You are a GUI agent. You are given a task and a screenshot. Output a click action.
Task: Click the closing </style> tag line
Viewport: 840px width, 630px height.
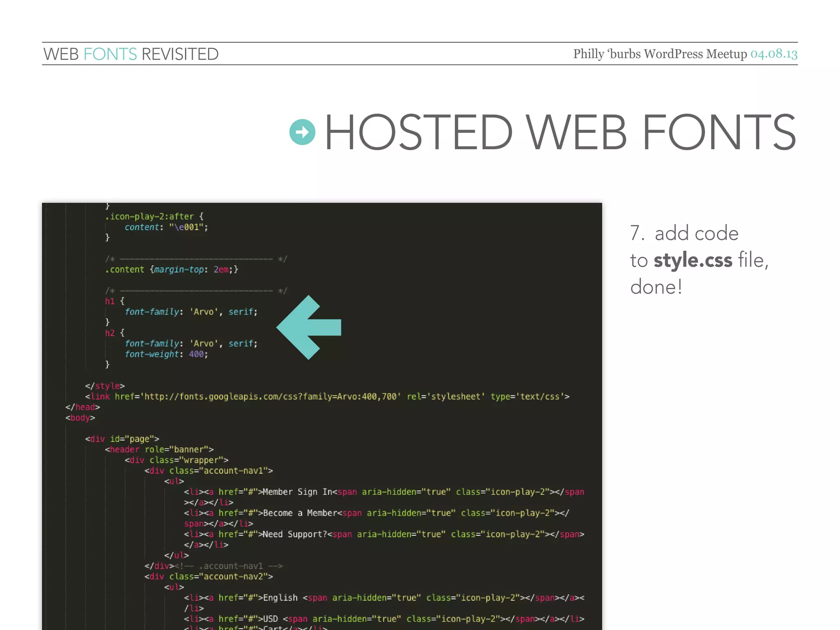[x=105, y=386]
